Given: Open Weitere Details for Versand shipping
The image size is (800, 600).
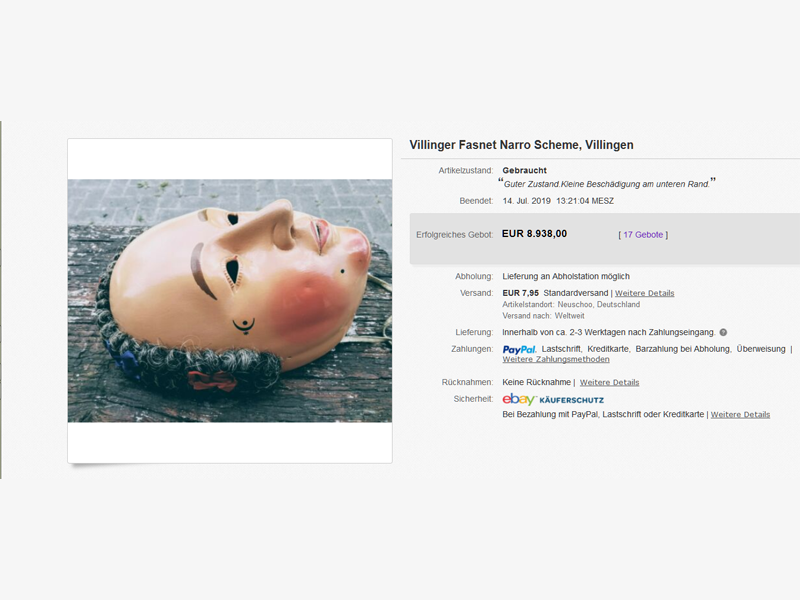Looking at the screenshot, I should point(644,293).
